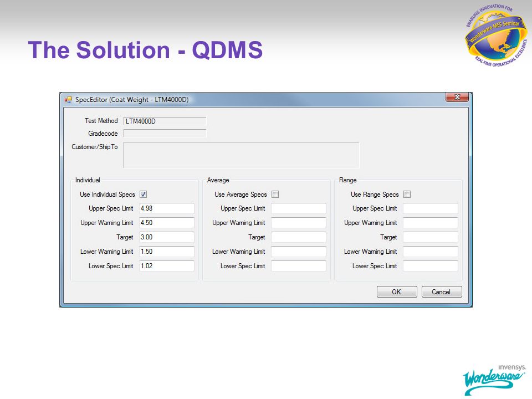Screen dimensions: 532x399
Task: Click the Cancel button
Action: [442, 292]
